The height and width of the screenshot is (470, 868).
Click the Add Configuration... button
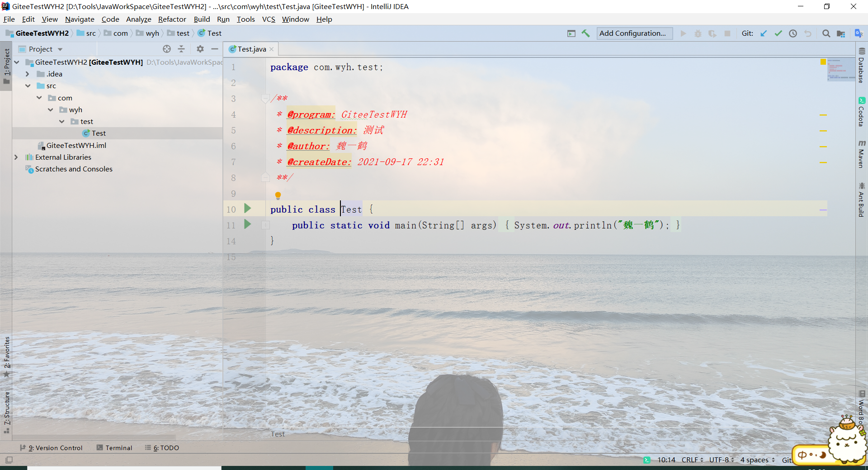pyautogui.click(x=634, y=33)
